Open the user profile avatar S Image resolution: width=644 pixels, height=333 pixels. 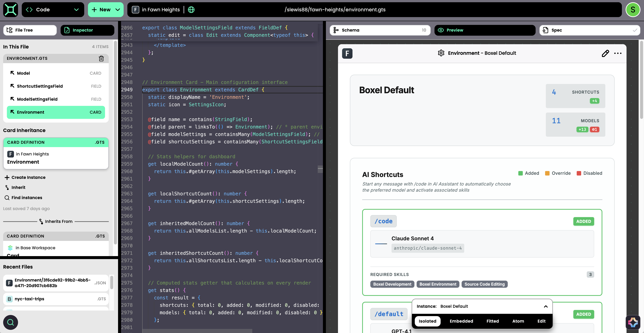point(633,9)
